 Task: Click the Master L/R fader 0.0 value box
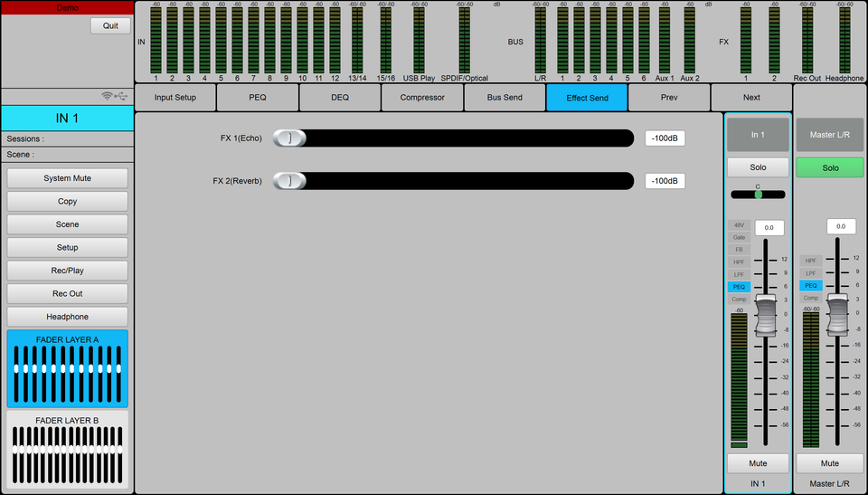(841, 226)
